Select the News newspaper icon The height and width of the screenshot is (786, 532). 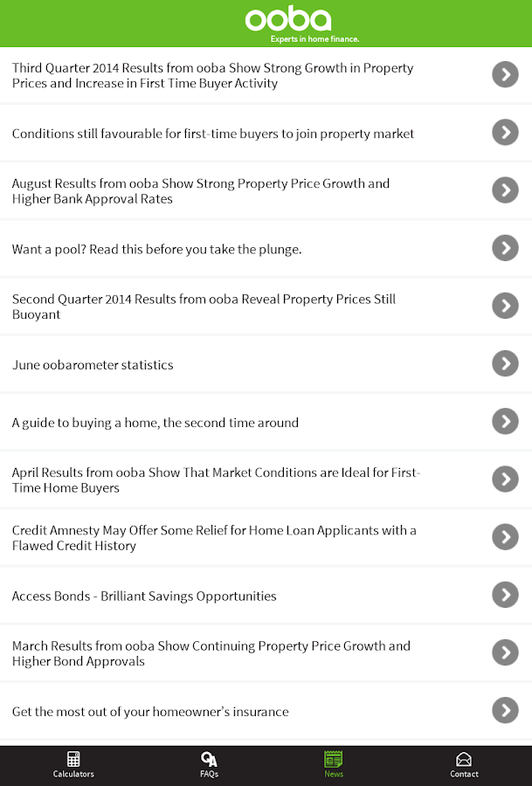[333, 758]
